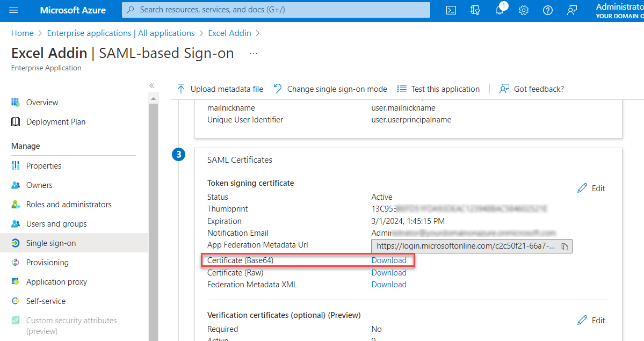This screenshot has width=644, height=341.
Task: Copy the App Federation Metadata Url
Action: tap(565, 246)
